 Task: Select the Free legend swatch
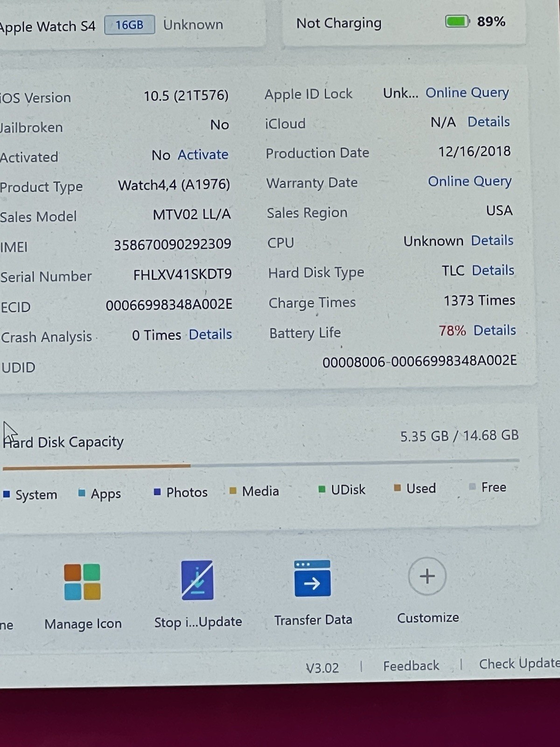pos(472,487)
